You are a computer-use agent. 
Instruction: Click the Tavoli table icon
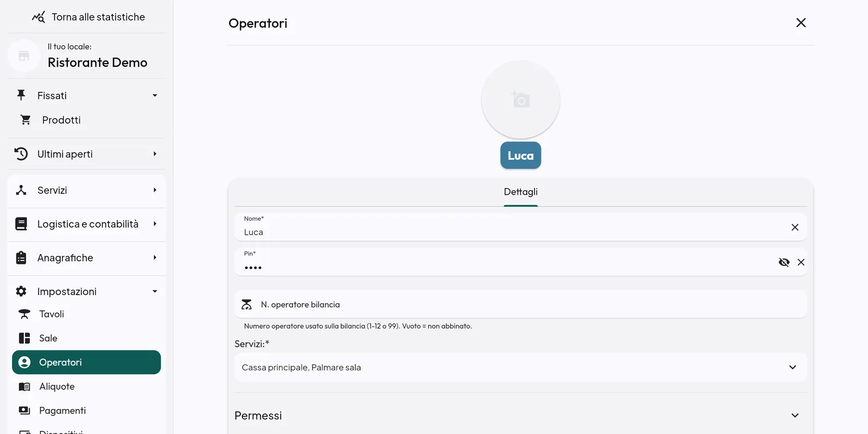coord(24,314)
